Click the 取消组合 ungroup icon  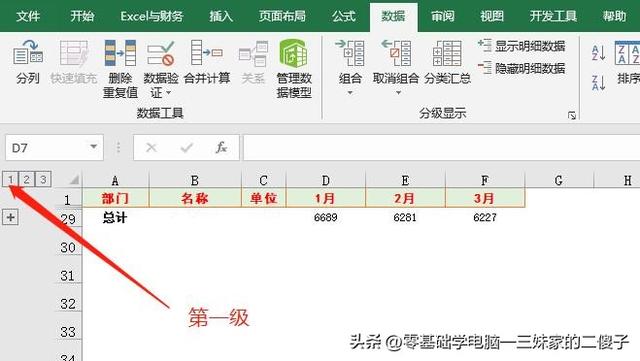tap(396, 53)
